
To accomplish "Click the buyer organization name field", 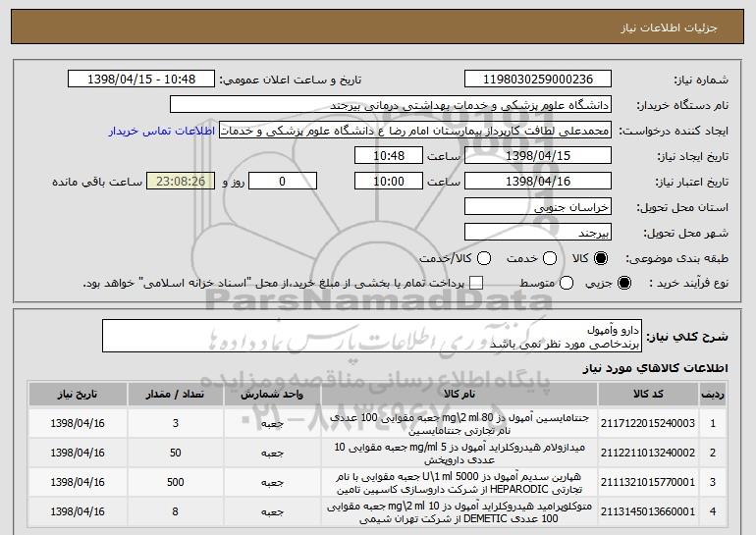I will 391,105.
